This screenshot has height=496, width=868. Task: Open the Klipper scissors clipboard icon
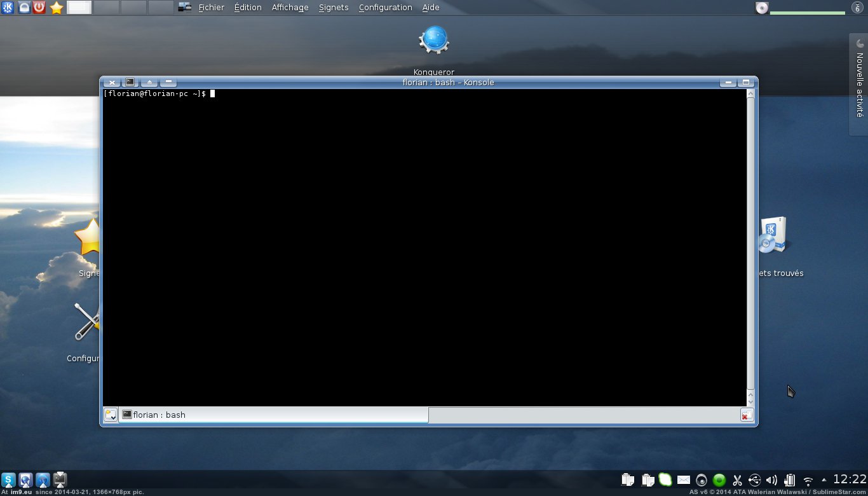737,481
